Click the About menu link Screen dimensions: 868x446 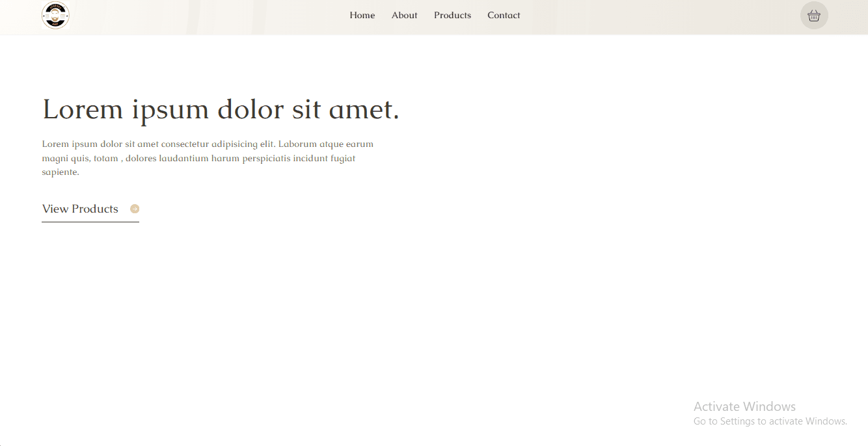(x=404, y=15)
